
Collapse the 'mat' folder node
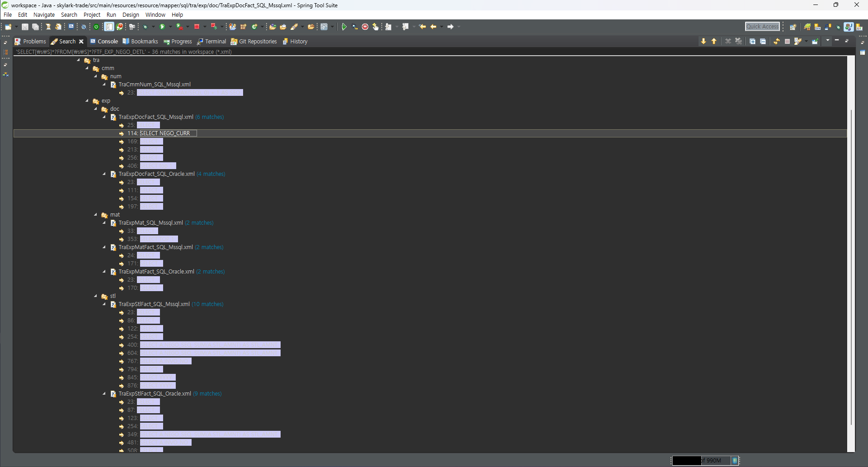96,215
